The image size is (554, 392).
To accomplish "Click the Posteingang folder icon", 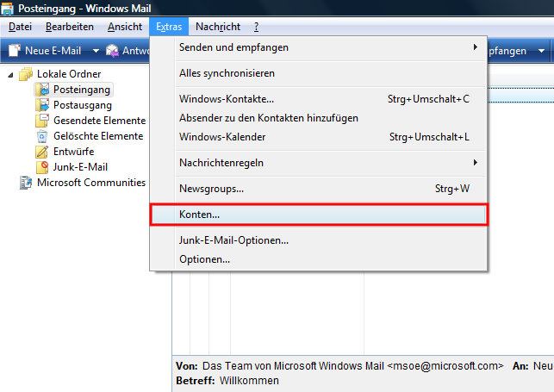I will 43,90.
